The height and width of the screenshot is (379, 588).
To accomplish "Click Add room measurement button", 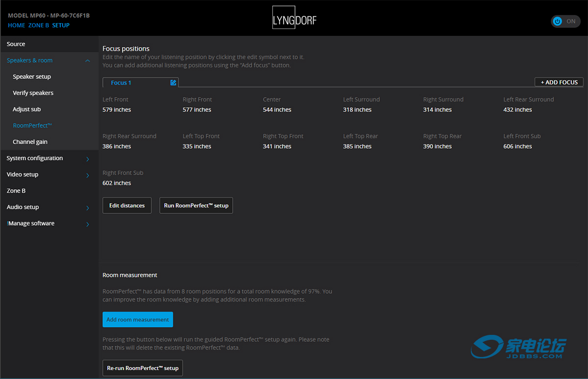I will pos(138,319).
